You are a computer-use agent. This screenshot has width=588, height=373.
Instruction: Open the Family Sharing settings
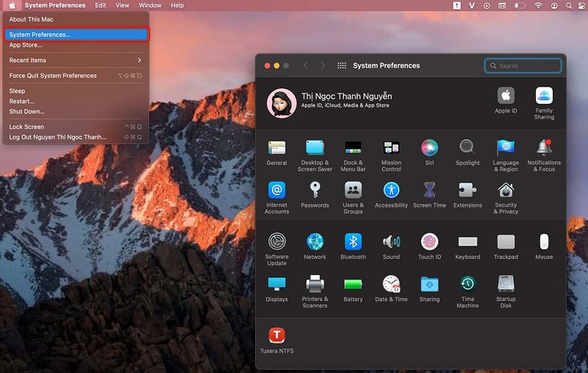[x=544, y=103]
